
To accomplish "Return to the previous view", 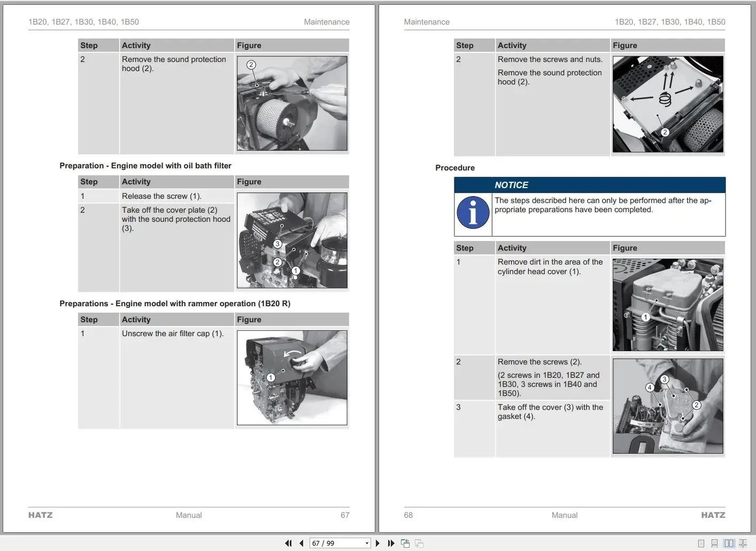I will pos(405,543).
